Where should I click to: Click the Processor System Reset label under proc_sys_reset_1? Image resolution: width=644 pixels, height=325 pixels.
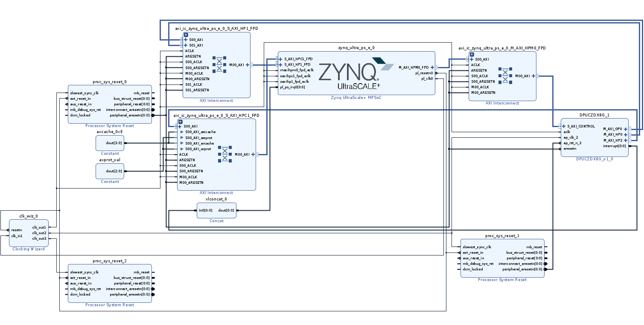tap(502, 280)
